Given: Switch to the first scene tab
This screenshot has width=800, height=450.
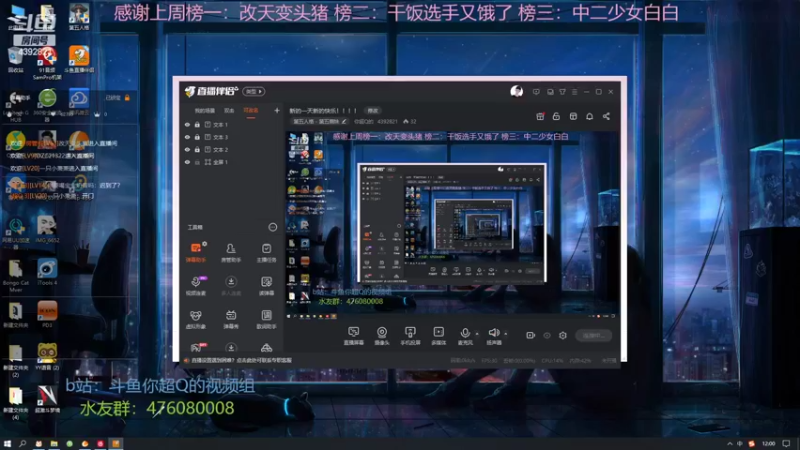Looking at the screenshot, I should click(x=205, y=111).
